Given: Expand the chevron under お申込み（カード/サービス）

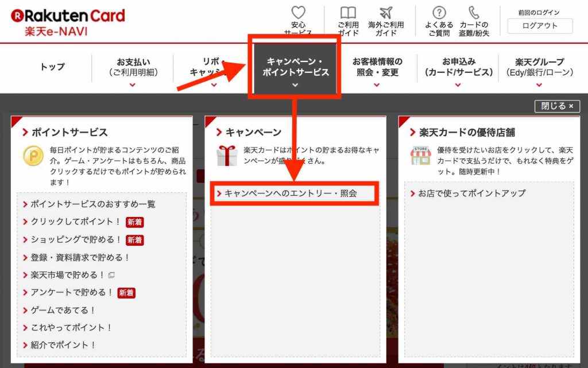Looking at the screenshot, I should 458,85.
